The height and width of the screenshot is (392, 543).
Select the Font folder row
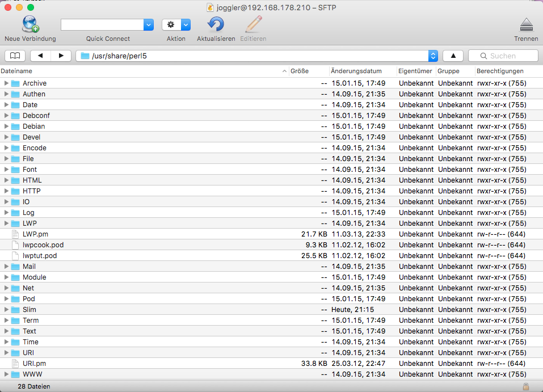pyautogui.click(x=271, y=169)
